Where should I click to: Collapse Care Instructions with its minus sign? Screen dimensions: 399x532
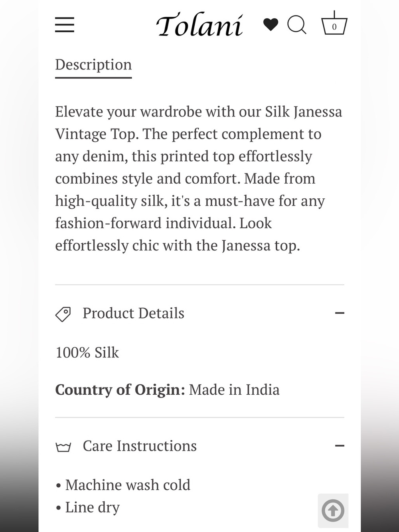coord(340,446)
